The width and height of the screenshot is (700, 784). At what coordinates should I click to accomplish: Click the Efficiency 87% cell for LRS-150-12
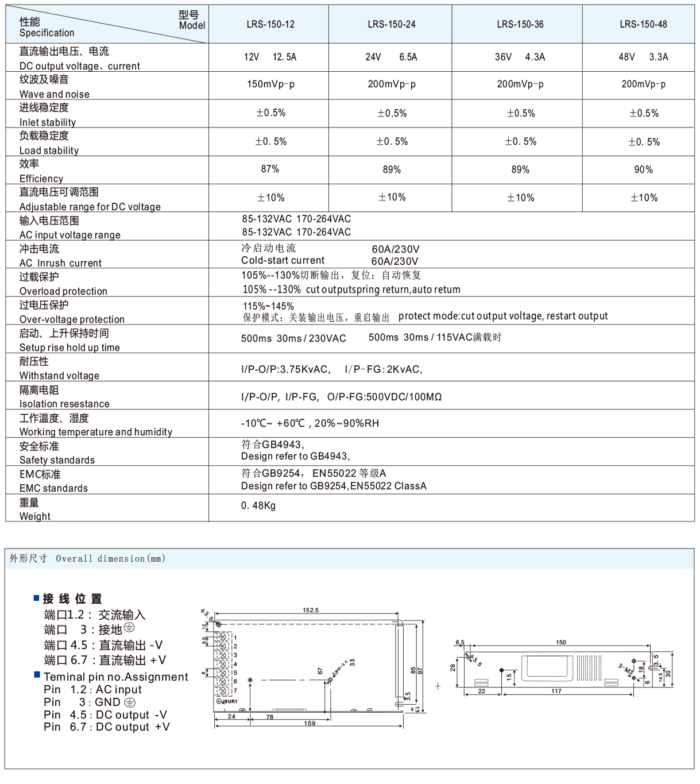pos(269,169)
